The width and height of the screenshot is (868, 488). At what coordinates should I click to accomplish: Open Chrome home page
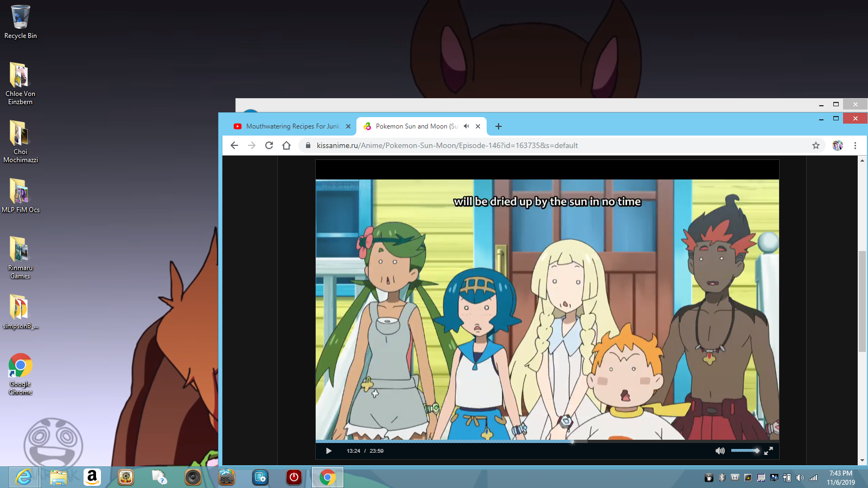point(286,145)
